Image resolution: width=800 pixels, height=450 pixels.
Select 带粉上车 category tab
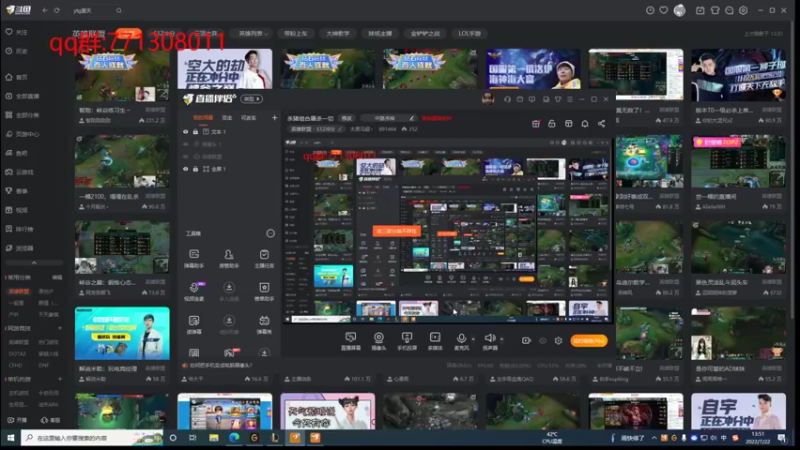click(x=296, y=33)
